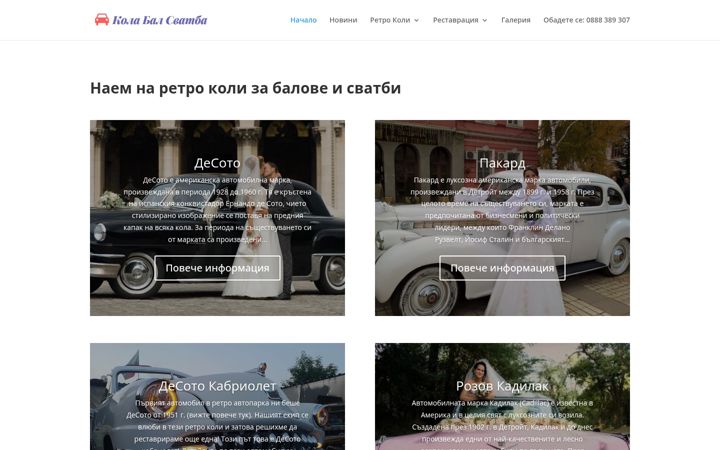720x450 pixels.
Task: Expand the Ретро Коли dropdown chevron
Action: point(416,20)
